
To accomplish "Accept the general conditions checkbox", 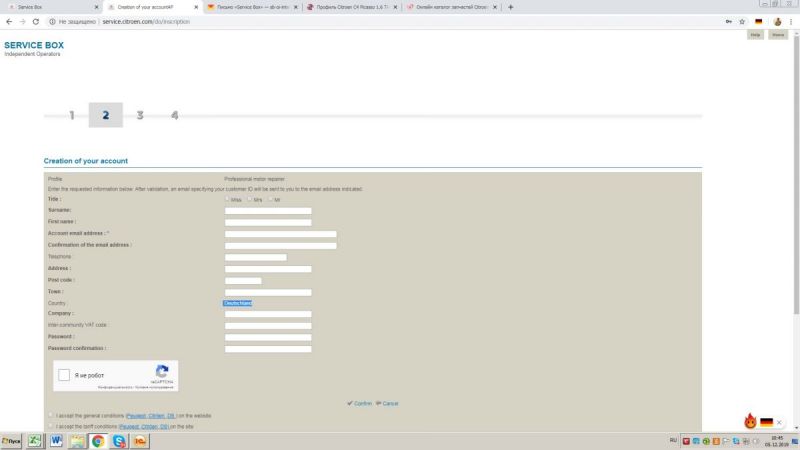I will pyautogui.click(x=51, y=415).
